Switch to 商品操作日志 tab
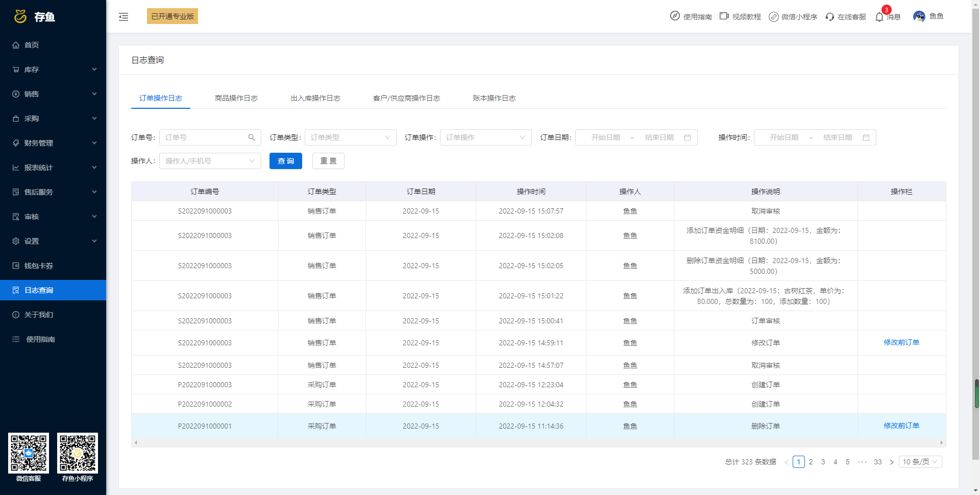 236,98
